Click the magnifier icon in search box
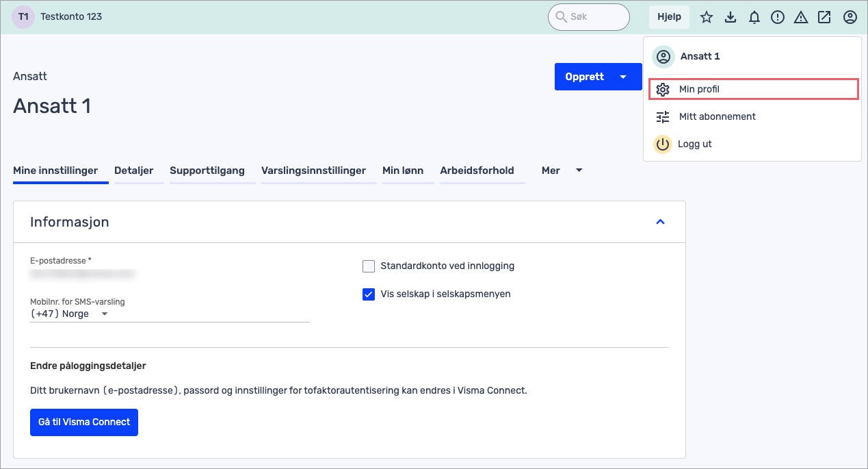 coord(561,17)
